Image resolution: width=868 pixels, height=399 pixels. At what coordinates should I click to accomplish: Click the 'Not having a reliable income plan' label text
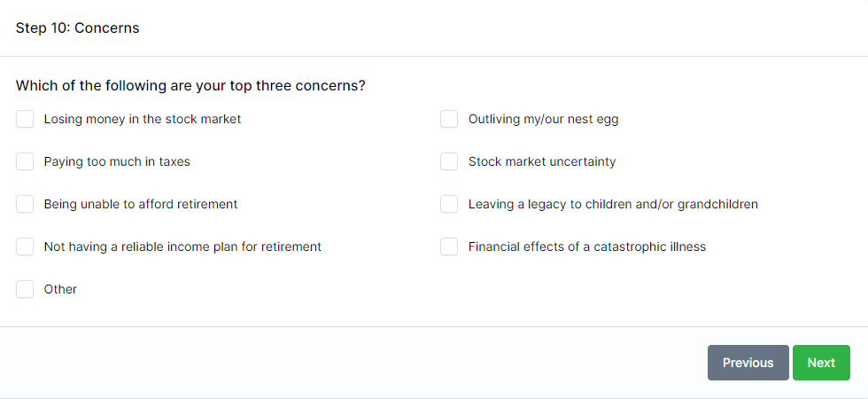coord(182,246)
